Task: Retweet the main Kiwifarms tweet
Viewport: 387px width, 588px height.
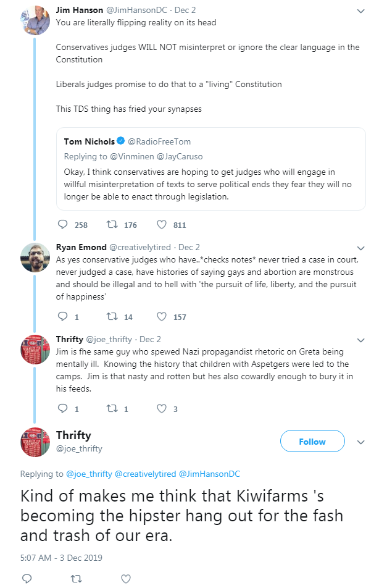Action: point(77,579)
